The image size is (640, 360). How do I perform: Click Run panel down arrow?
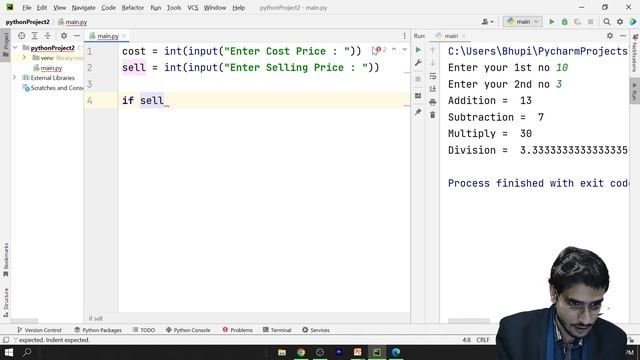[x=433, y=63]
